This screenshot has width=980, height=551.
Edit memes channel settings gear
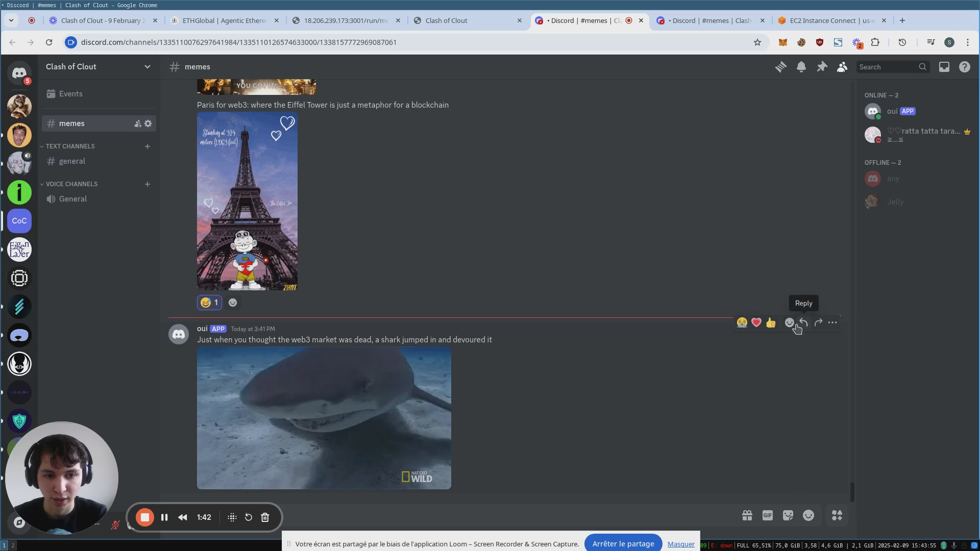(148, 123)
